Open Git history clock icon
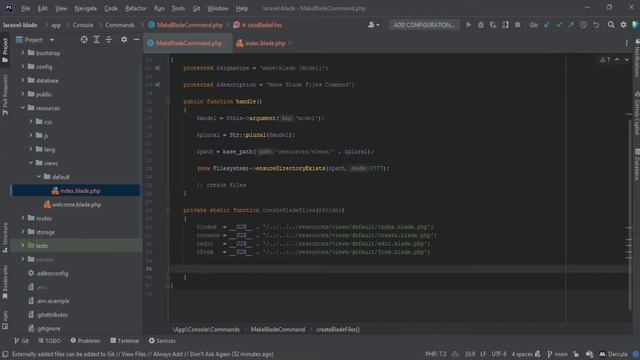Image resolution: width=640 pixels, height=360 pixels. click(x=584, y=25)
